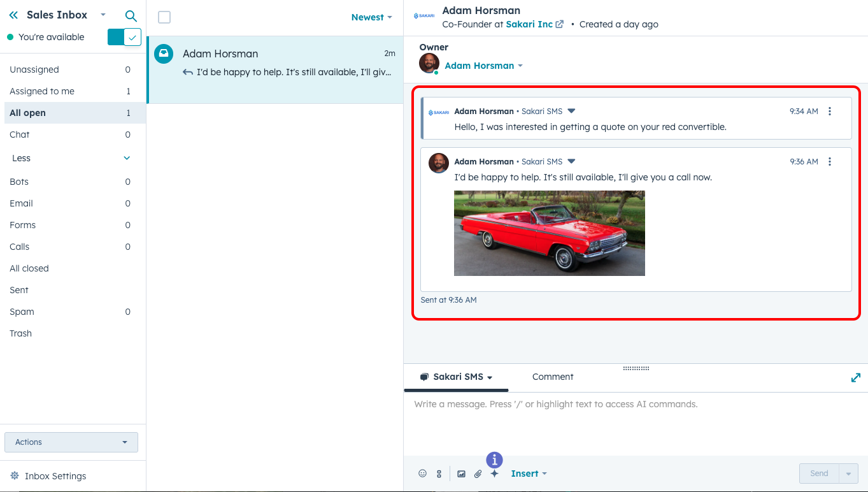Open the Sakari Inc company link

tap(529, 24)
